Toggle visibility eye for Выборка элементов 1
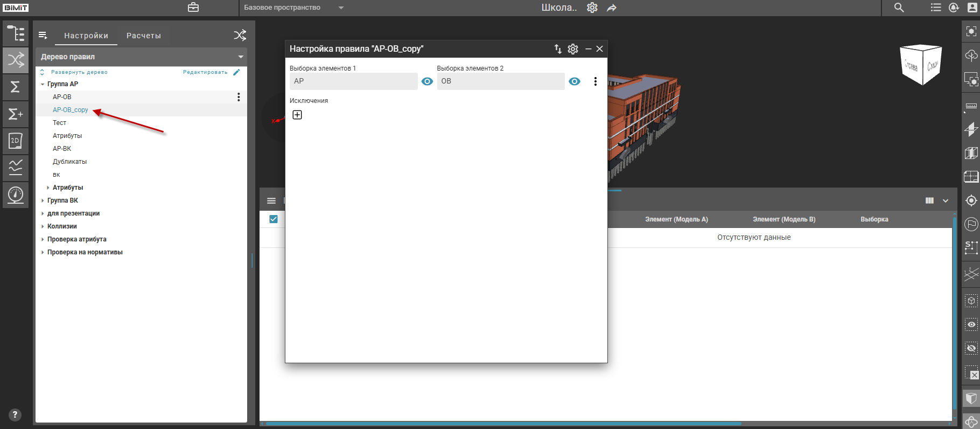The image size is (980, 429). point(427,81)
